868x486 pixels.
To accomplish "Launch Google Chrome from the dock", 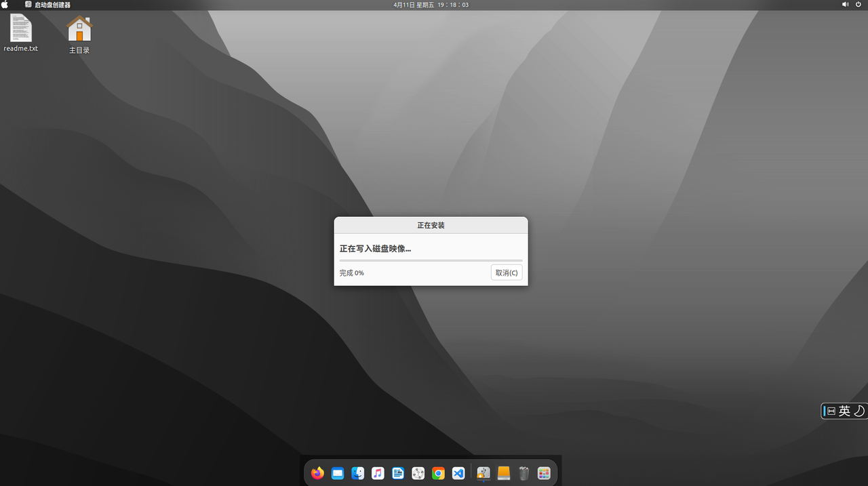I will 438,473.
